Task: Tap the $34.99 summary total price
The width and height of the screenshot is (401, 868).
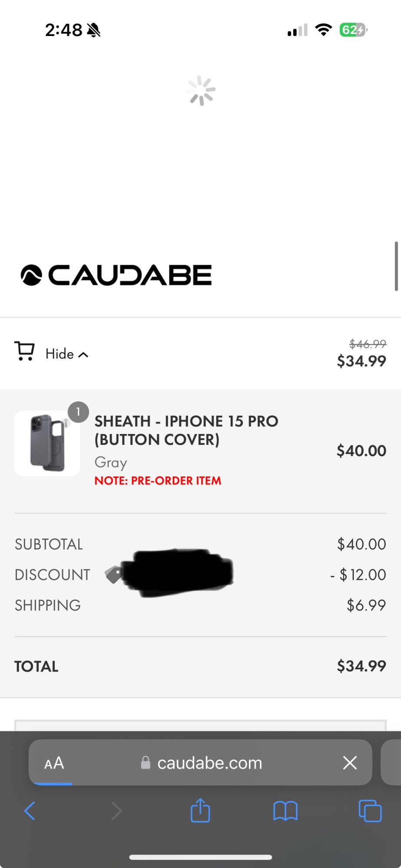Action: tap(361, 361)
